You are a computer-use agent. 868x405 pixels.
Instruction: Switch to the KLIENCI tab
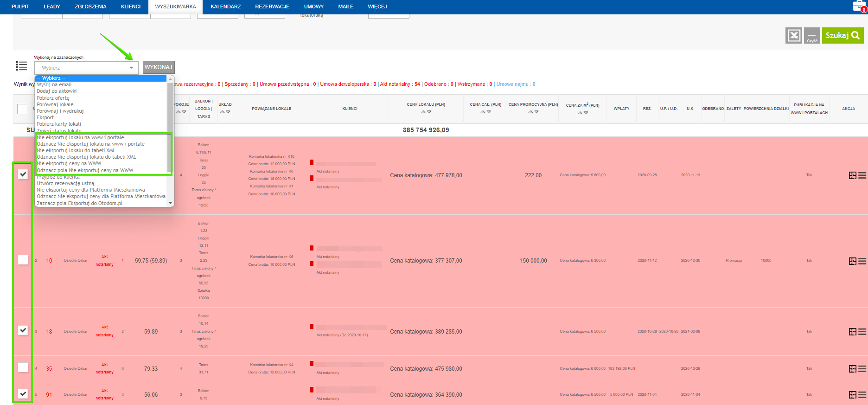pos(131,6)
